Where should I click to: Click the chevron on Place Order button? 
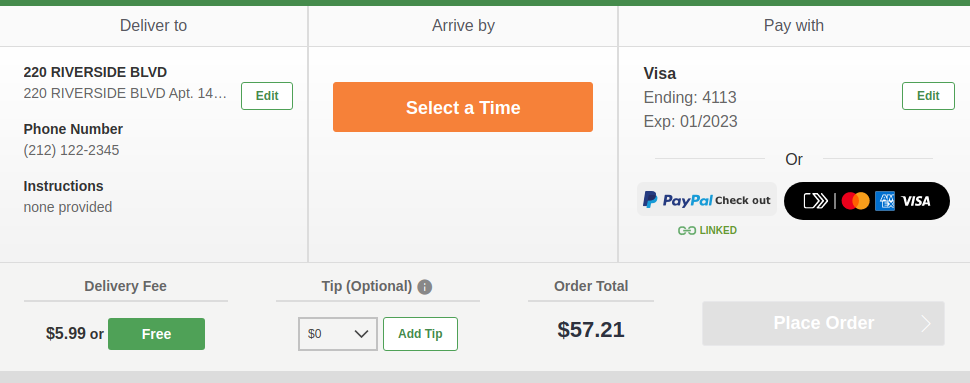coord(926,324)
